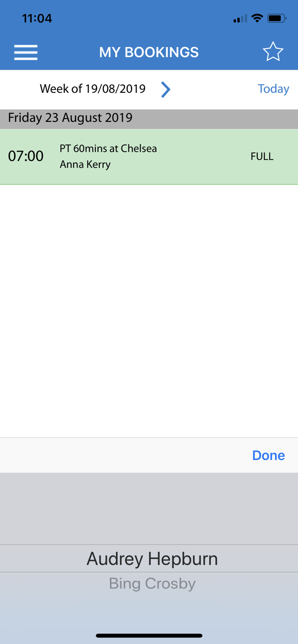
Task: Tap the FULL status on the booking
Action: pos(262,157)
